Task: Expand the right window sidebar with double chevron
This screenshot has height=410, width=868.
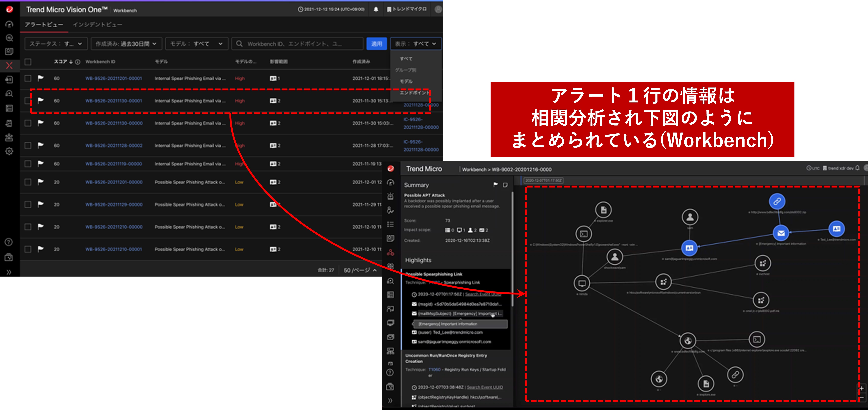Action: coord(390,401)
